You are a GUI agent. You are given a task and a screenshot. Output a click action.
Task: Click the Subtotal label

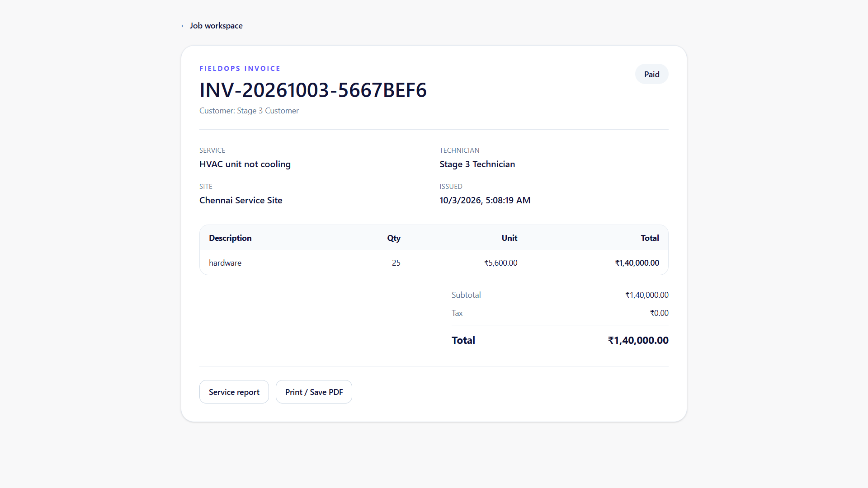[x=466, y=295]
